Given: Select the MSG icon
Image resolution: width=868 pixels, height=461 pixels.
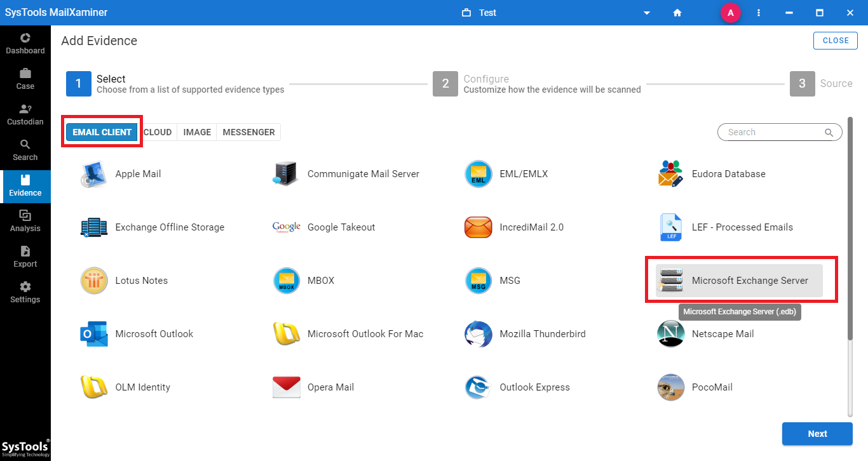Looking at the screenshot, I should click(478, 281).
